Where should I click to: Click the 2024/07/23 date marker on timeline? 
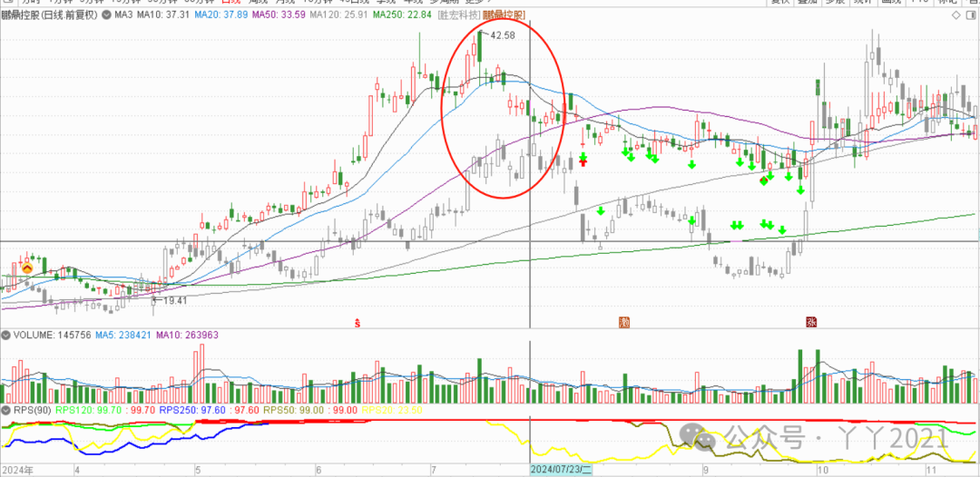coord(561,469)
